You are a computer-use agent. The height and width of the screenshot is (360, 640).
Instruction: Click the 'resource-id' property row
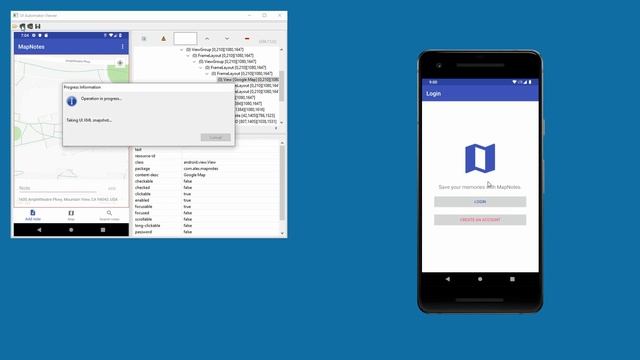pyautogui.click(x=206, y=156)
